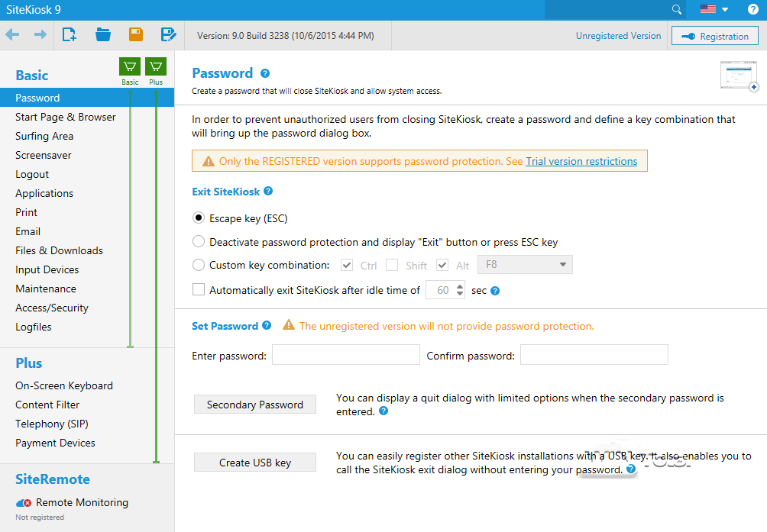The height and width of the screenshot is (532, 767).
Task: Click the Secondary Password button
Action: [255, 404]
